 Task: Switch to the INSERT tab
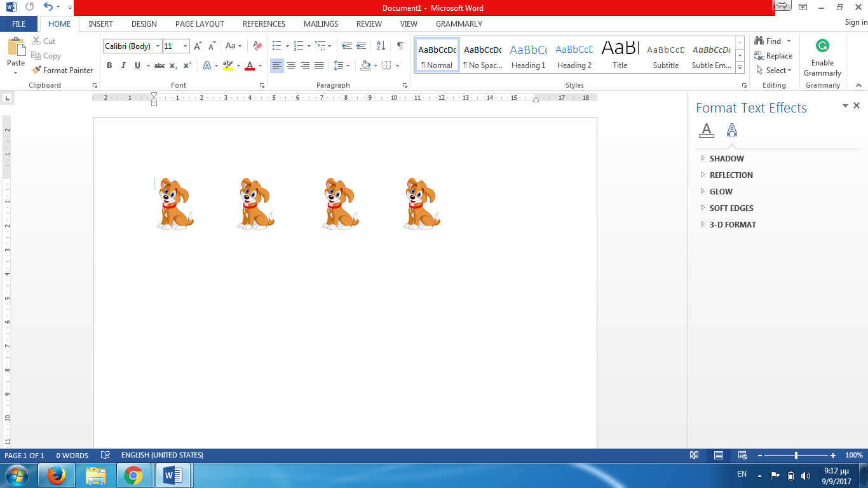pyautogui.click(x=100, y=24)
